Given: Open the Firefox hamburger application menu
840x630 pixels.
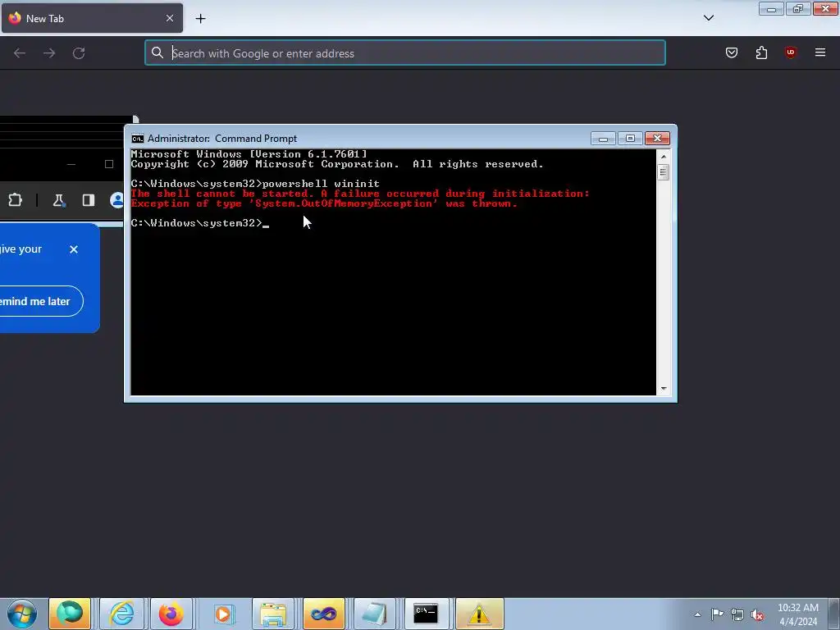Looking at the screenshot, I should pyautogui.click(x=819, y=52).
